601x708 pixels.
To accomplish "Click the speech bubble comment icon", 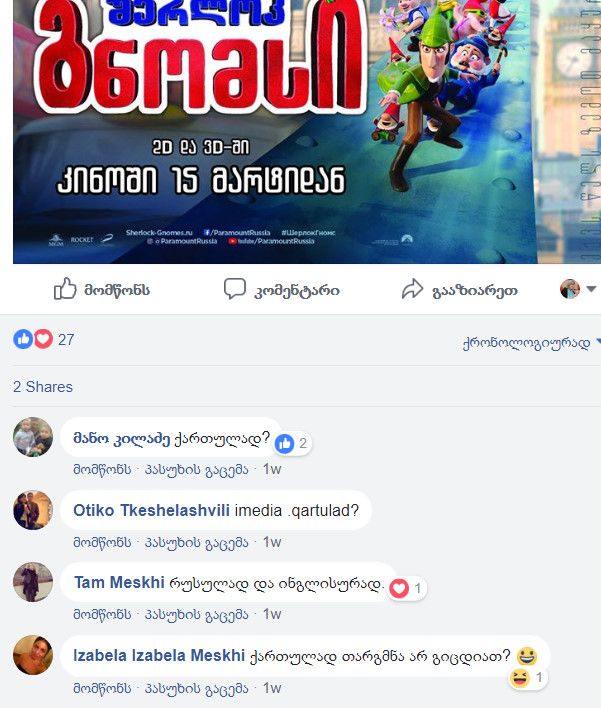I will click(235, 289).
